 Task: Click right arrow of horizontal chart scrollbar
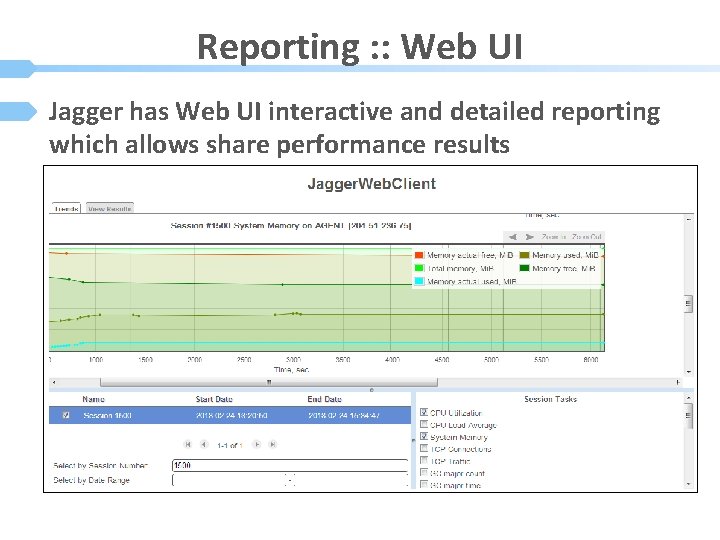pos(678,382)
